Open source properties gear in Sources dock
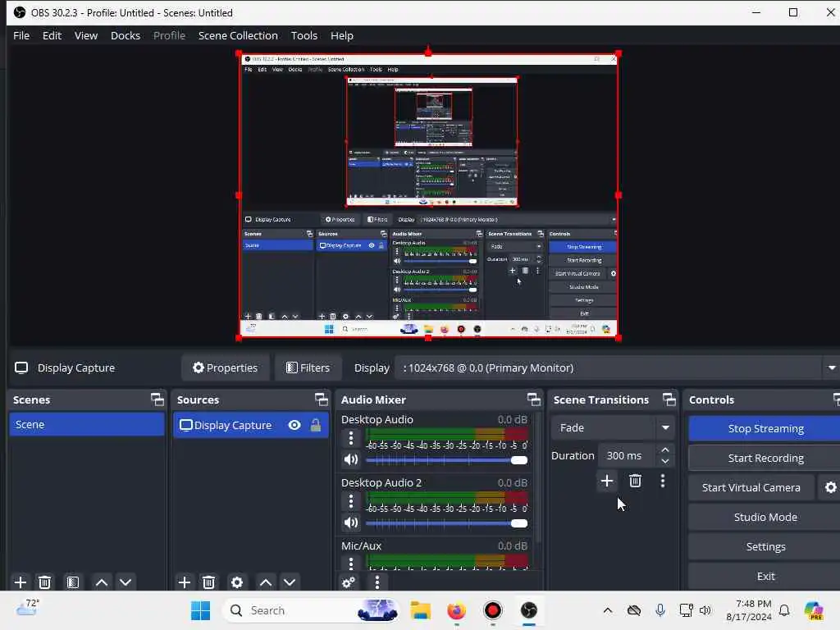 [x=237, y=582]
